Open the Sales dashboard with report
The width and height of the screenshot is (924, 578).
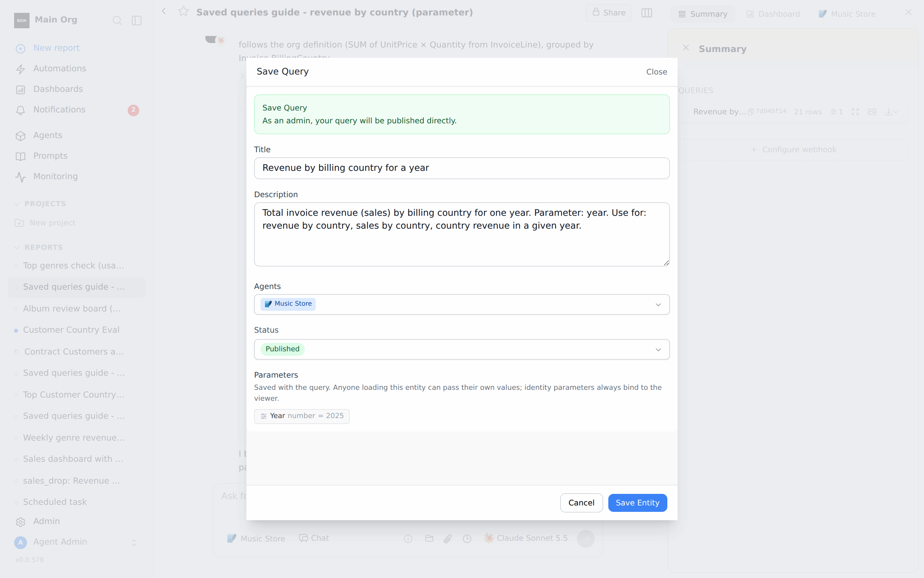[73, 459]
